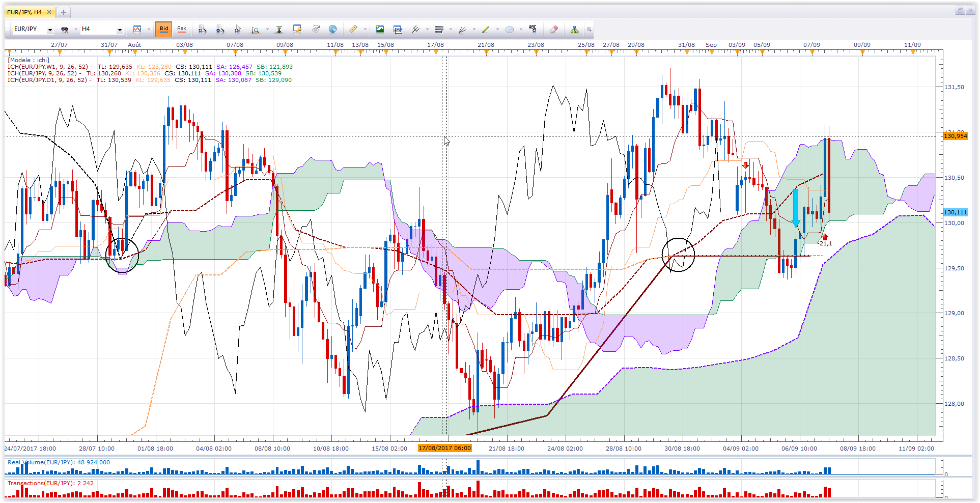Open the chart properties key icon

tap(297, 30)
